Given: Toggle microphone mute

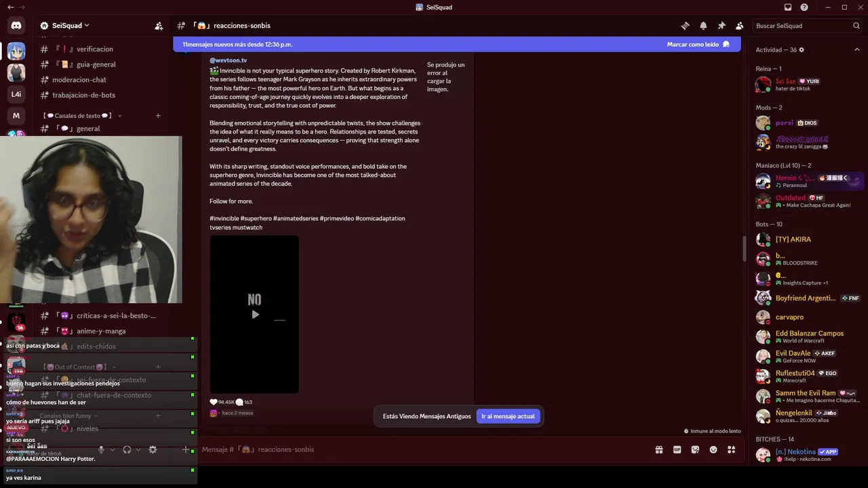Looking at the screenshot, I should pos(101,449).
